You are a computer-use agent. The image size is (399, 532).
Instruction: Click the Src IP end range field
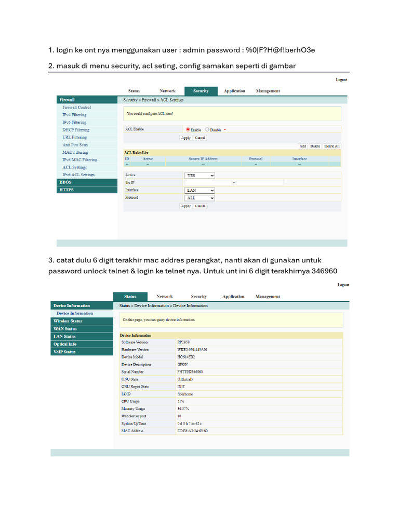point(260,182)
